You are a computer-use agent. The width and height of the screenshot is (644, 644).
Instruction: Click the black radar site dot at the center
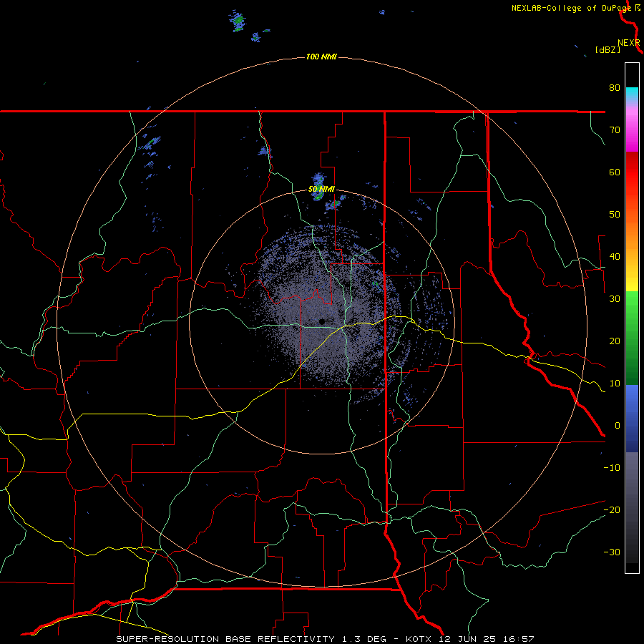coord(322,321)
